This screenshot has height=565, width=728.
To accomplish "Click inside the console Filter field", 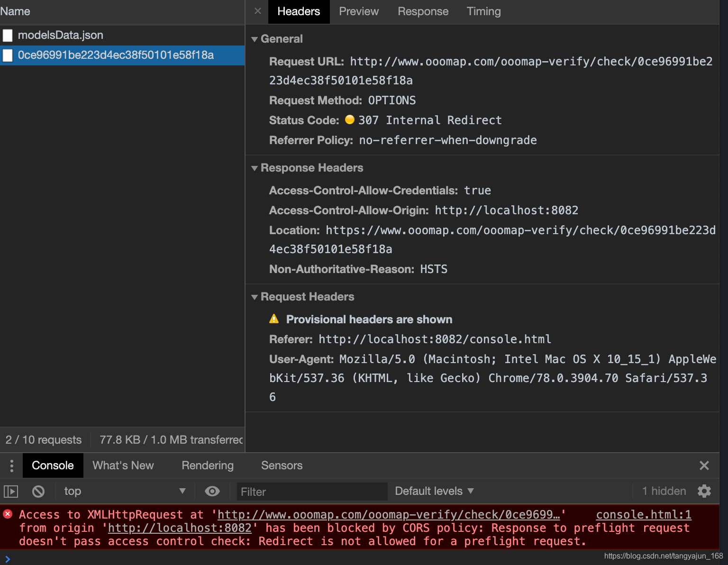I will [311, 492].
